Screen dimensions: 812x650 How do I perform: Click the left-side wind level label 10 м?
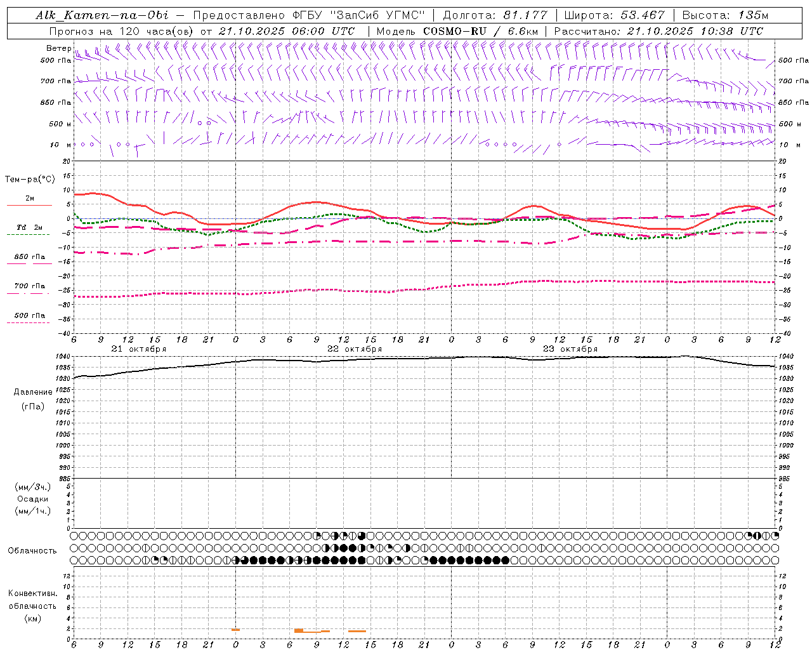(62, 145)
